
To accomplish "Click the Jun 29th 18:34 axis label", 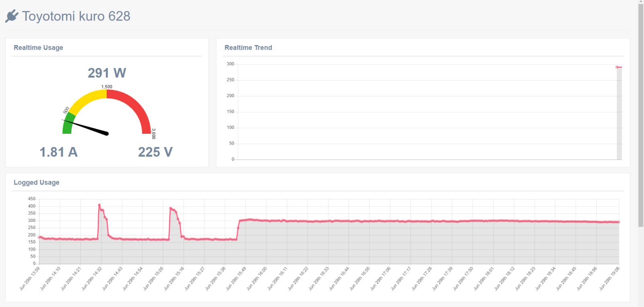I will coord(546,278).
